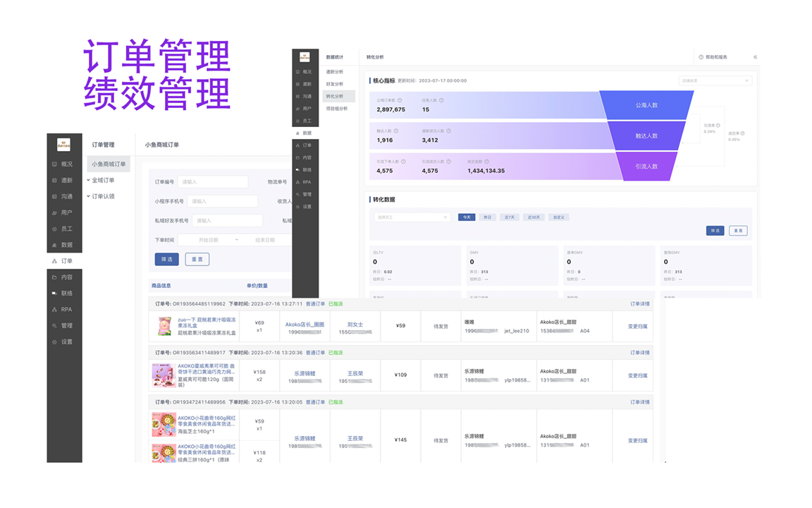Image resolution: width=812 pixels, height=508 pixels.
Task: Expand the 全域订单 submenu
Action: click(102, 181)
